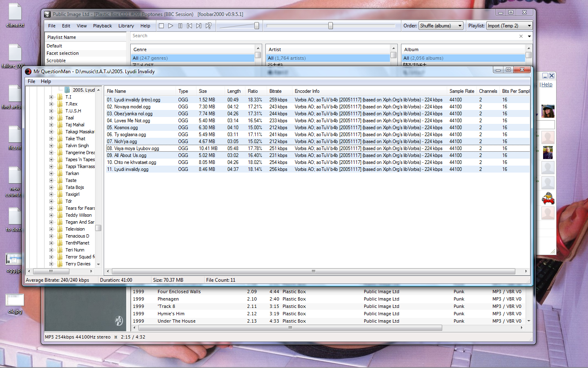Click the Taste folder icon

[60, 180]
